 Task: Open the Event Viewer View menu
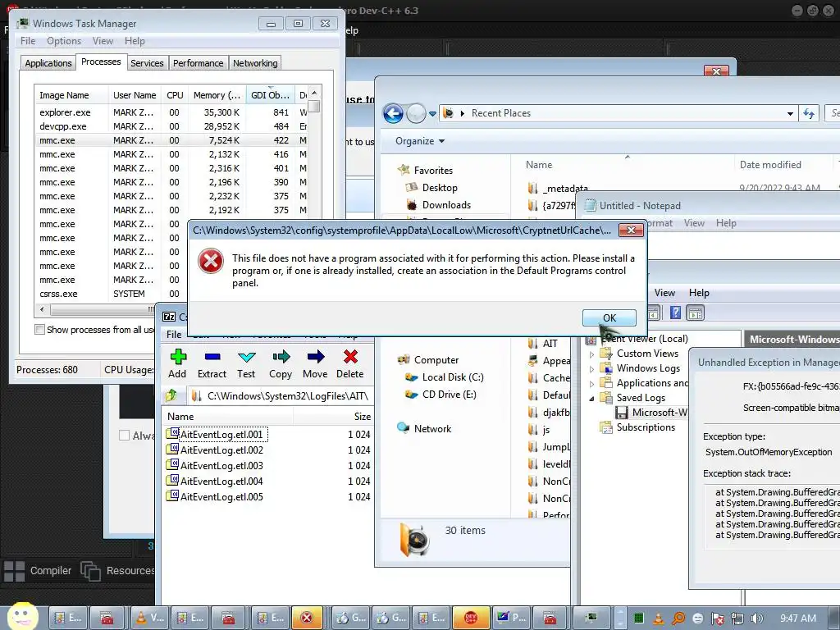click(664, 293)
